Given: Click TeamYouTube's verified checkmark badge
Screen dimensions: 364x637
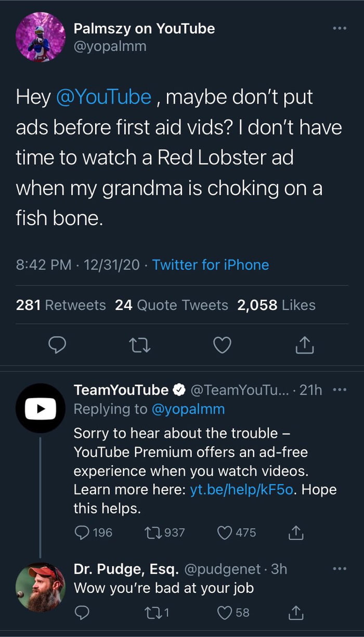Looking at the screenshot, I should (x=179, y=389).
